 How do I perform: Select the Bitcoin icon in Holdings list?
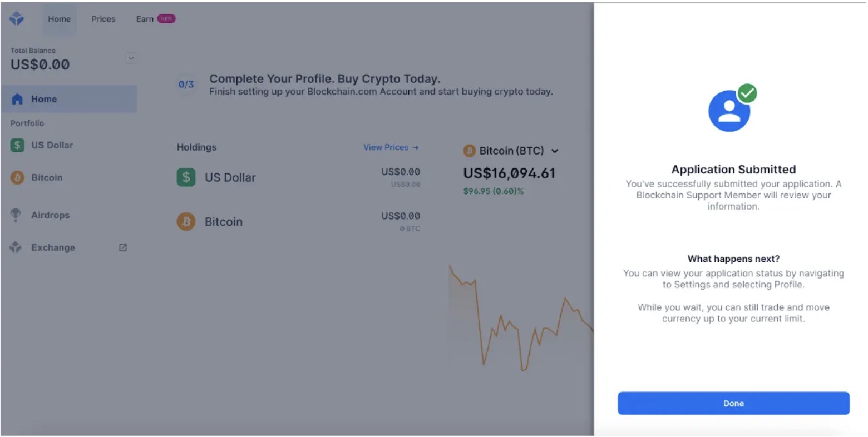185,221
